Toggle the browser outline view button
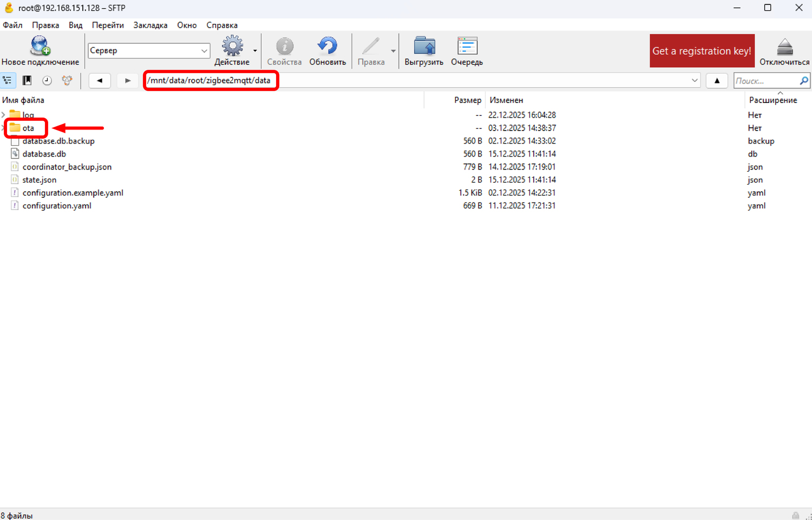Viewport: 812px width, 520px height. 8,81
